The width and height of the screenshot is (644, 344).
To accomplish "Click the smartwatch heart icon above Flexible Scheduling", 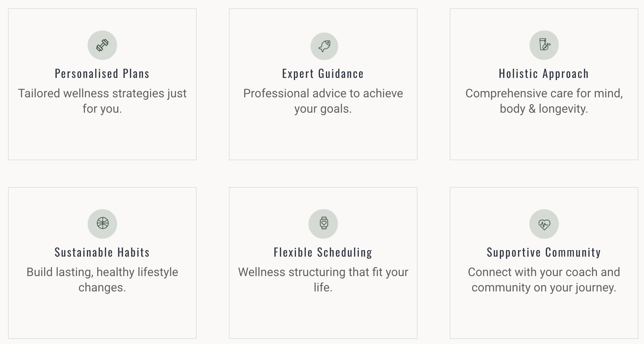I will pos(323,223).
